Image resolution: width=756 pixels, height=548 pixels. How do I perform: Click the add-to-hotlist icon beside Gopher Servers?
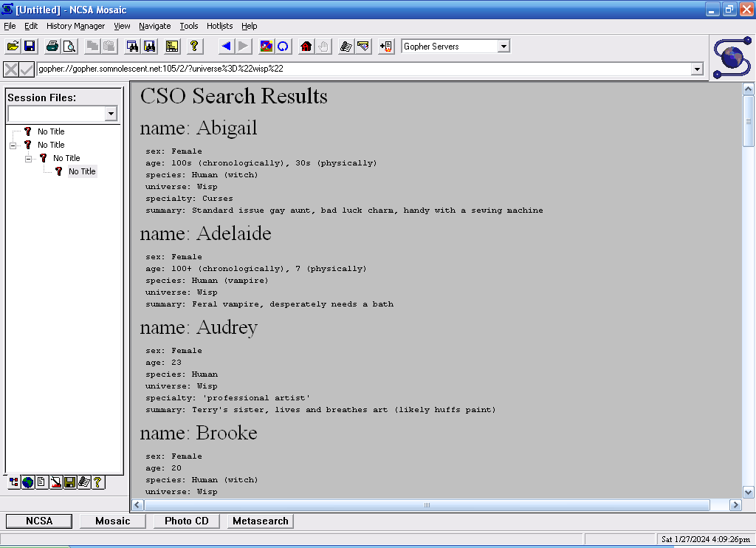tap(386, 47)
